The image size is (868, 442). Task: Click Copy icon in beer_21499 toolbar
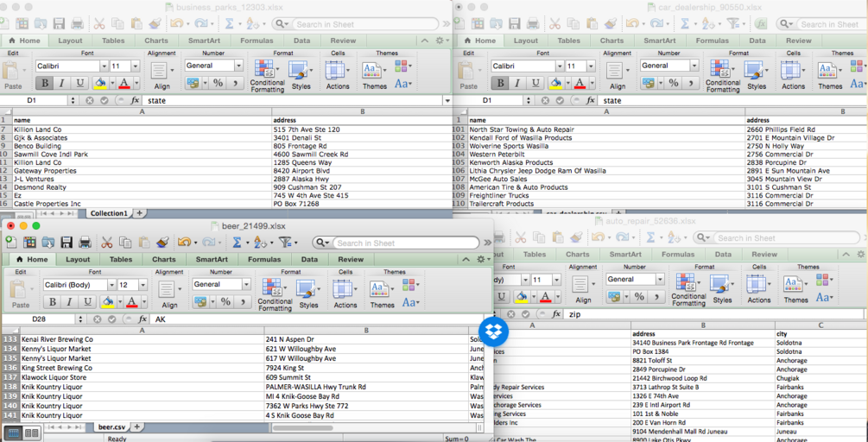coord(125,243)
